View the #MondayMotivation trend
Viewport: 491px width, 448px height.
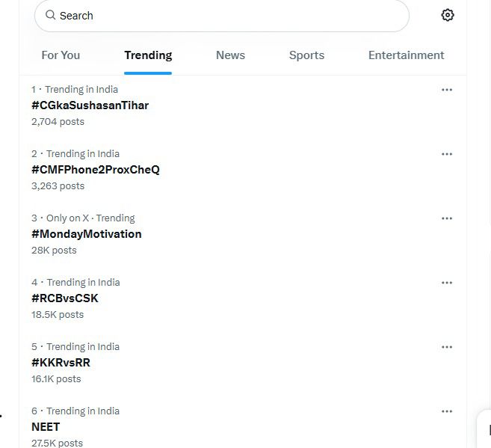[x=87, y=234]
